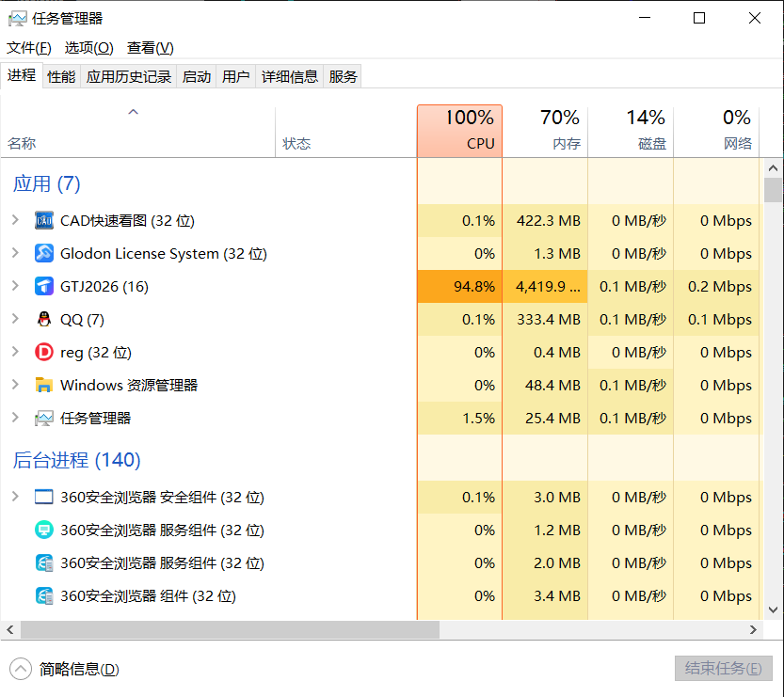Screen dimensions: 784x697
Task: Expand 360安全浏览器 安全组件 group
Action: 15,497
